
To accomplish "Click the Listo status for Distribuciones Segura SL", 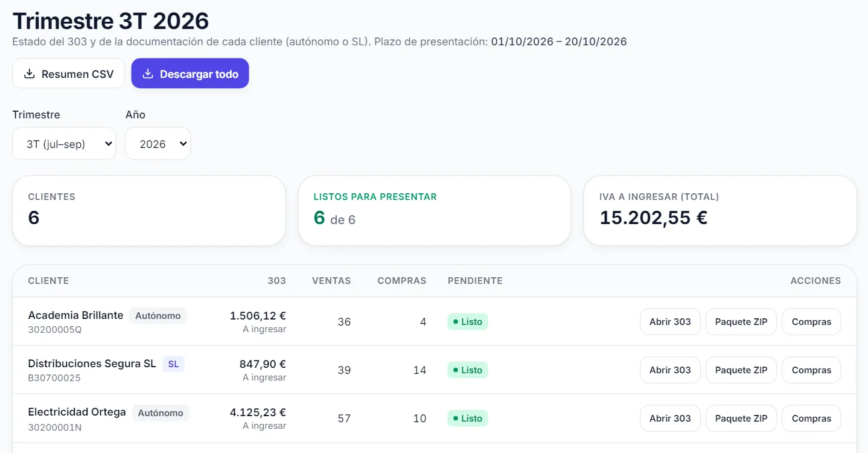I will (x=468, y=370).
